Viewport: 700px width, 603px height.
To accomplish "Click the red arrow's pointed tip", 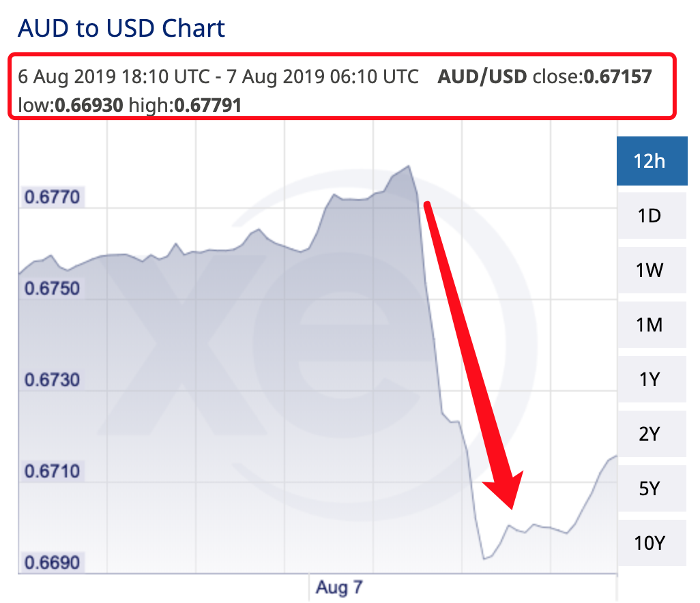I will 511,508.
